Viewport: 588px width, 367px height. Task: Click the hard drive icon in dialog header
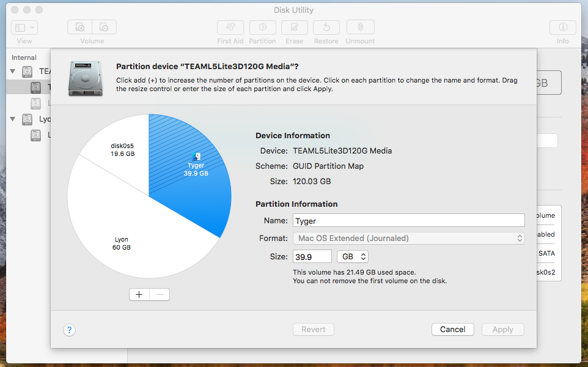(86, 78)
